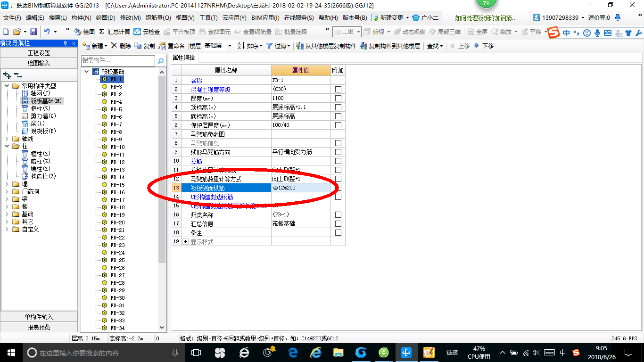The width and height of the screenshot is (644, 362).
Task: Click vertical scrollbar of the FB component list
Action: click(162, 170)
